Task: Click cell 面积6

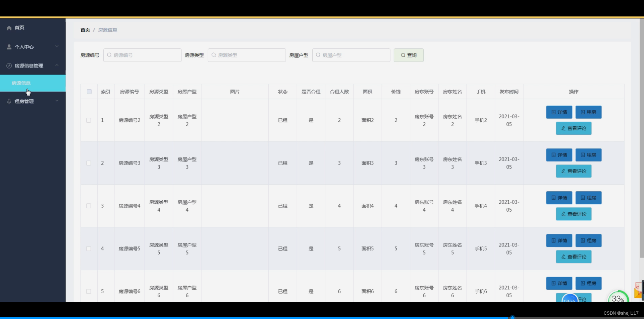Action: click(368, 291)
